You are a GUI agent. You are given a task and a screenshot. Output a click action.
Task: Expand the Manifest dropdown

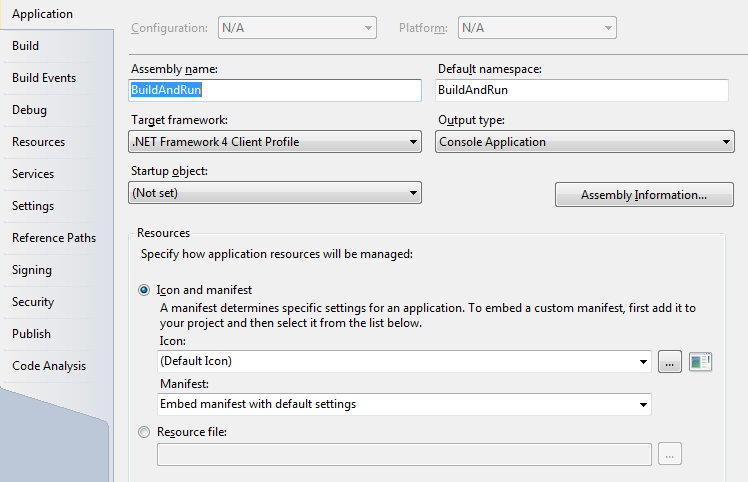tap(404, 404)
